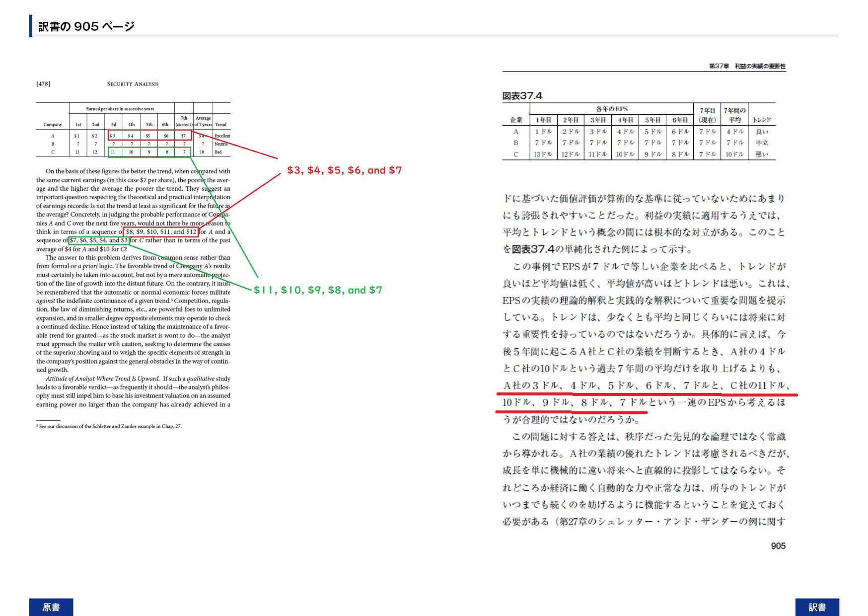Select the 図表37.4 table caption

click(x=522, y=95)
